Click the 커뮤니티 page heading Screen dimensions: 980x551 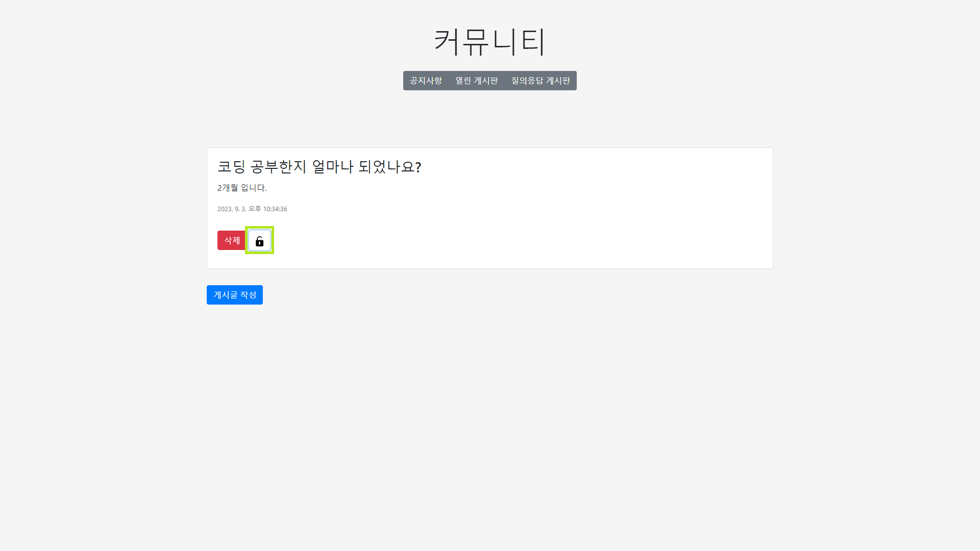point(489,41)
